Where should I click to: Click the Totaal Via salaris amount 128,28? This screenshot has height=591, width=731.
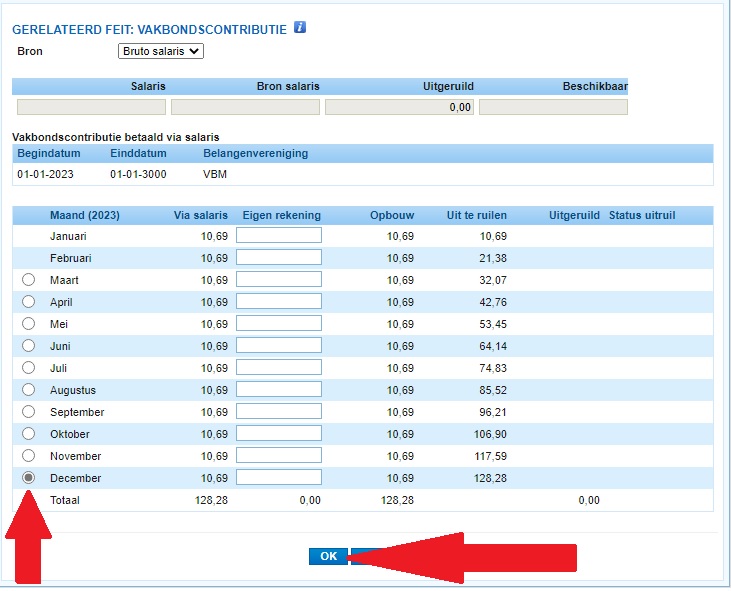tap(211, 500)
